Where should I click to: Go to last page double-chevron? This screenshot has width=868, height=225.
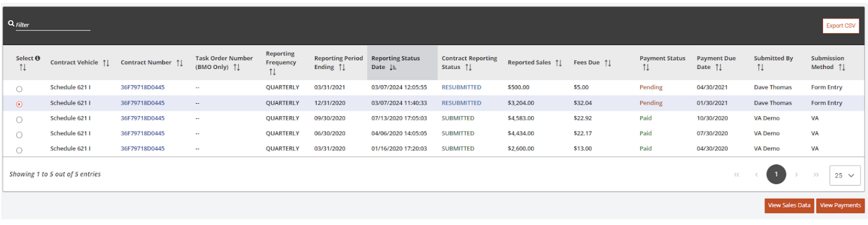coord(816,175)
